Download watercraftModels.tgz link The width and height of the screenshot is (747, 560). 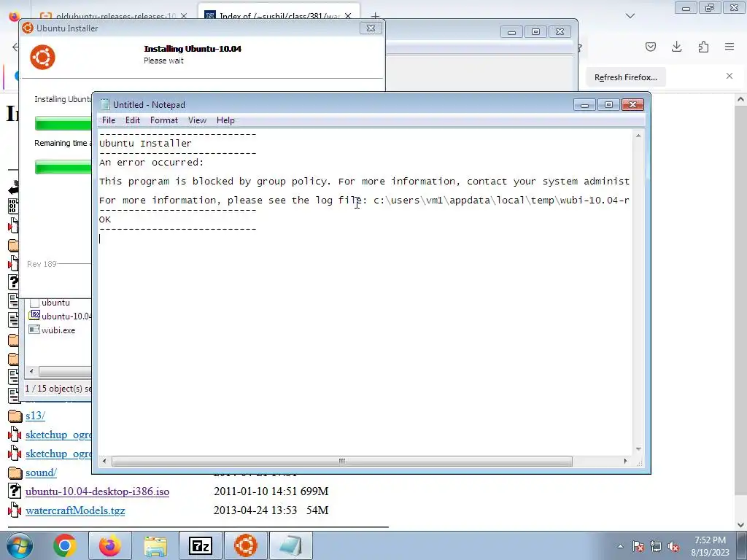tap(75, 510)
